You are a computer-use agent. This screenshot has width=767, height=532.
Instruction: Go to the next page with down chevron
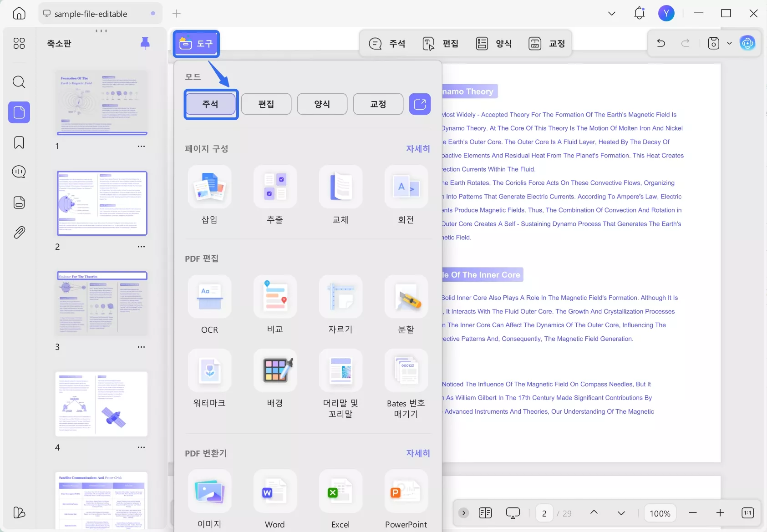pyautogui.click(x=621, y=513)
